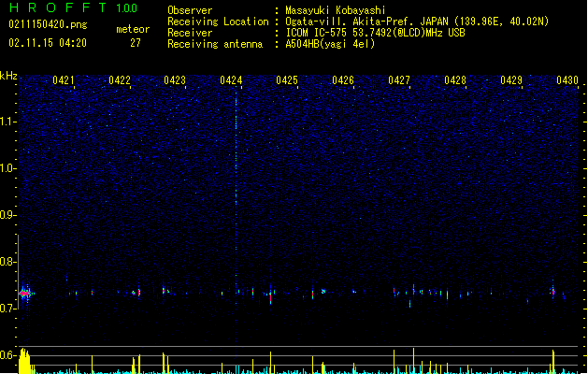Viewport: 588px width, 374px height.
Task: Click the 0422 time marker
Action: tap(120, 80)
